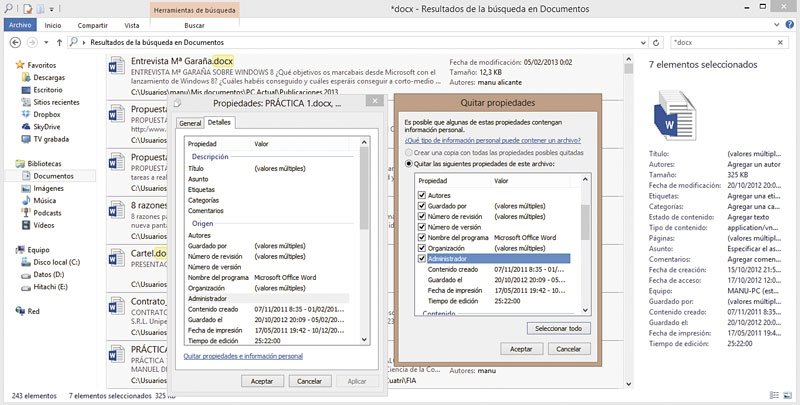Open the Compartir ribbon tab
The width and height of the screenshot is (800, 405).
(x=92, y=25)
